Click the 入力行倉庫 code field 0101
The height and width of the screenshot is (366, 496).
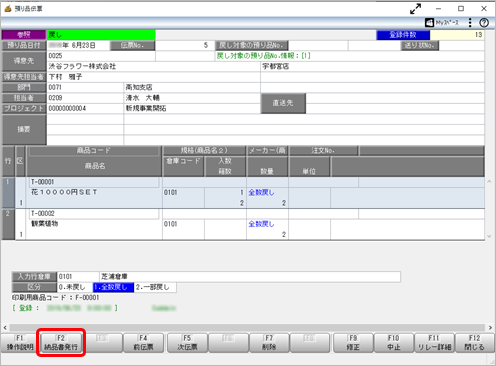click(78, 277)
